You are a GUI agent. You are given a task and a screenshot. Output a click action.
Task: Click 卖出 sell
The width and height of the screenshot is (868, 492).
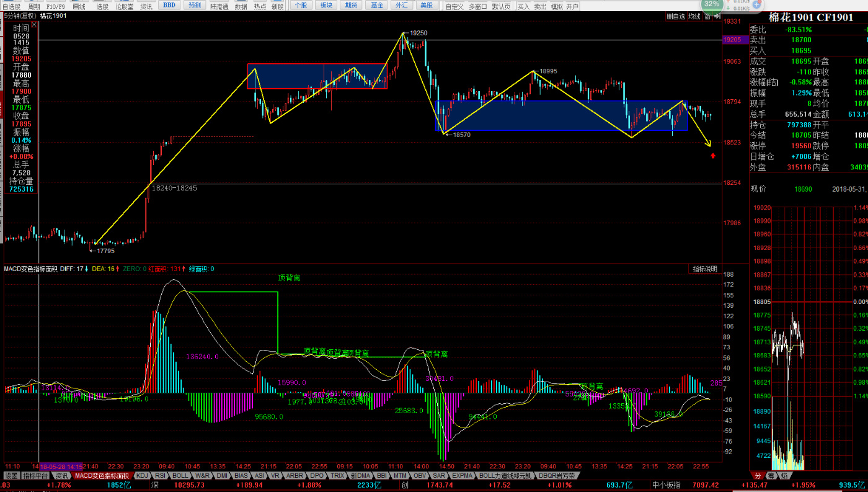click(541, 6)
